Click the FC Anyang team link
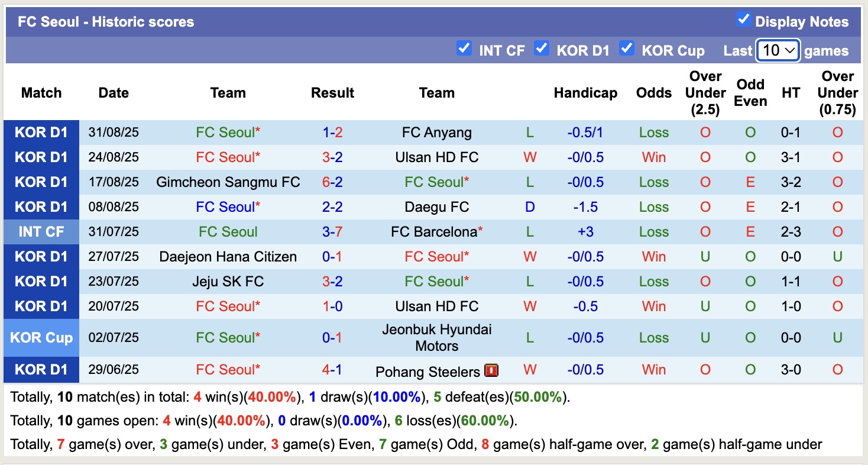 pyautogui.click(x=436, y=132)
